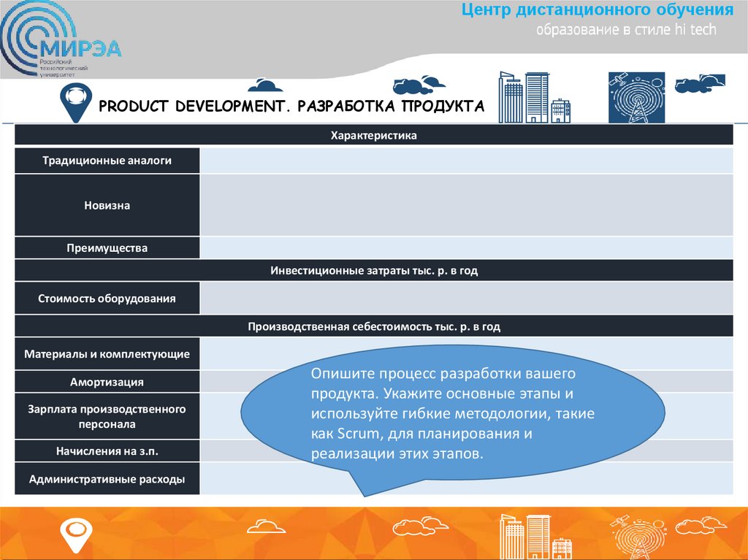
Task: Click the Традиционные аналоги row label
Action: (108, 160)
